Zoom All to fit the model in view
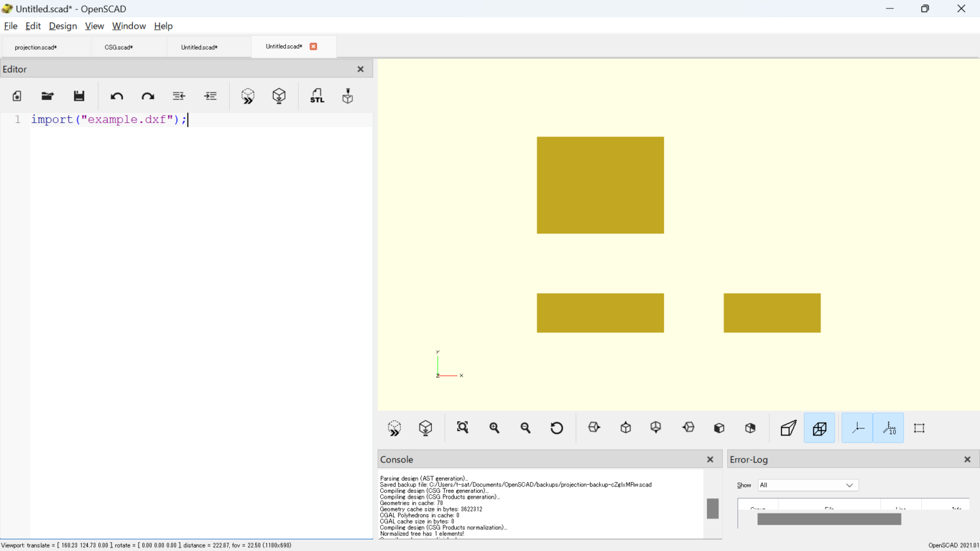 pyautogui.click(x=463, y=428)
